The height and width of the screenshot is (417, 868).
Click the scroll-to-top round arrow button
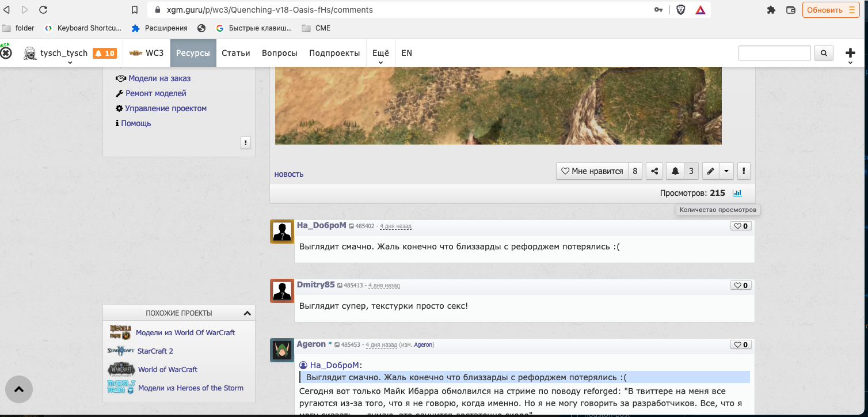coord(19,389)
